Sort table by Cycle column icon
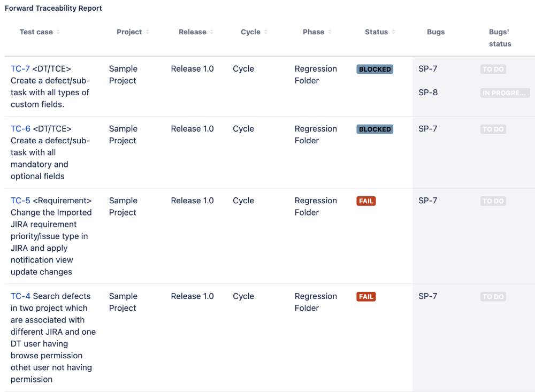535x392 pixels. [266, 32]
